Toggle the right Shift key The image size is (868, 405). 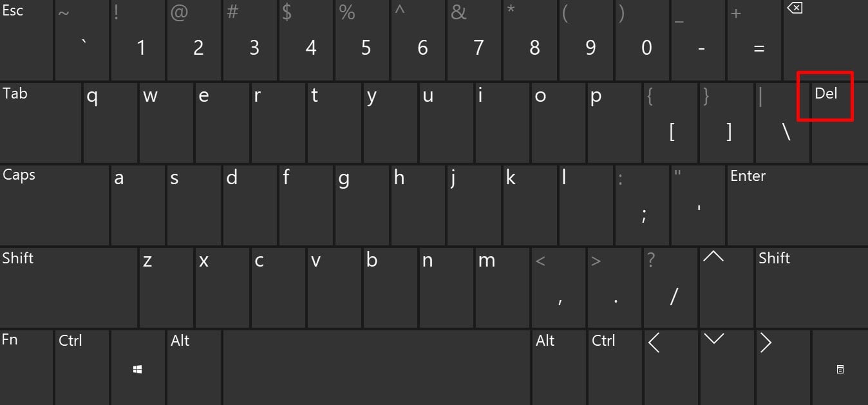(x=812, y=288)
